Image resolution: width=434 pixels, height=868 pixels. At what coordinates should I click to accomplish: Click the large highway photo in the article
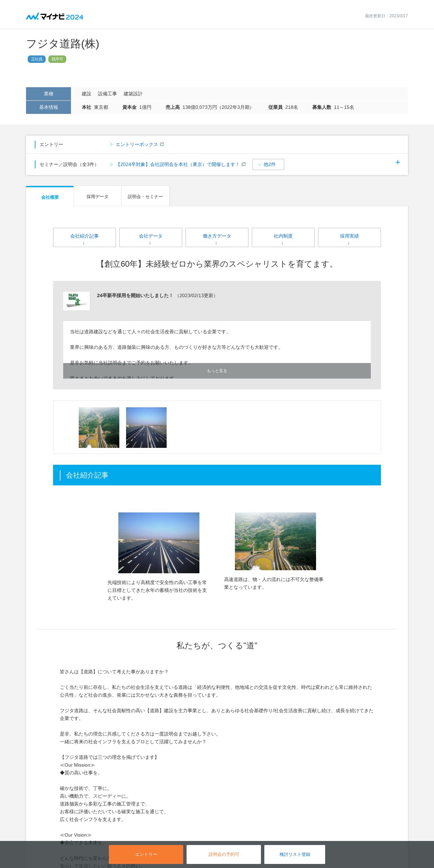[159, 543]
